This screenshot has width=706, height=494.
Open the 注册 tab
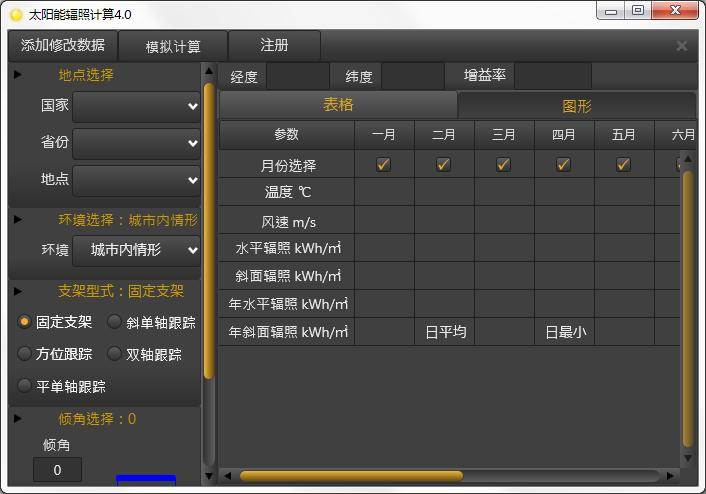[274, 45]
